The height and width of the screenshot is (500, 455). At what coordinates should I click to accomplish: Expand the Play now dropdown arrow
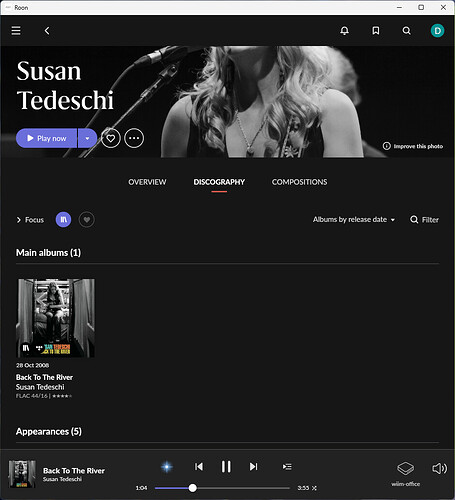pyautogui.click(x=87, y=138)
